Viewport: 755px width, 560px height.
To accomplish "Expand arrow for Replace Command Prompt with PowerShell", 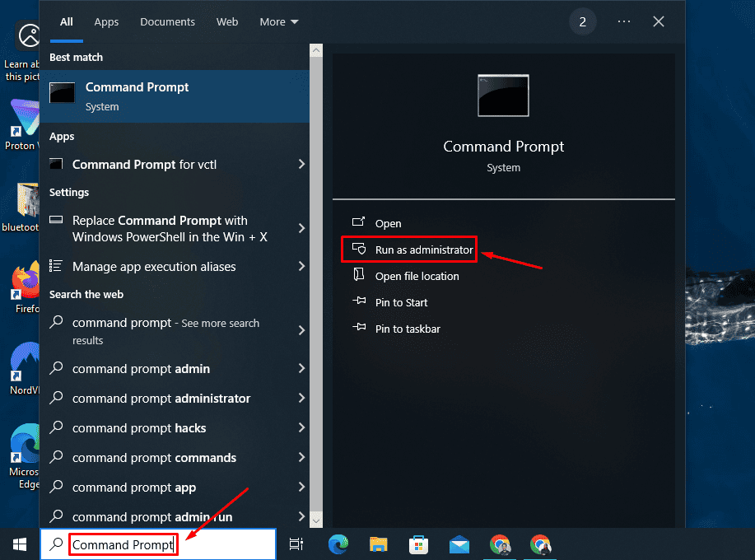I will [x=301, y=228].
